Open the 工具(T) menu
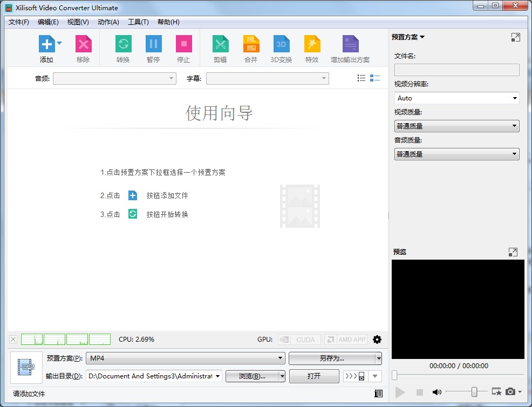The width and height of the screenshot is (532, 407). pyautogui.click(x=138, y=22)
